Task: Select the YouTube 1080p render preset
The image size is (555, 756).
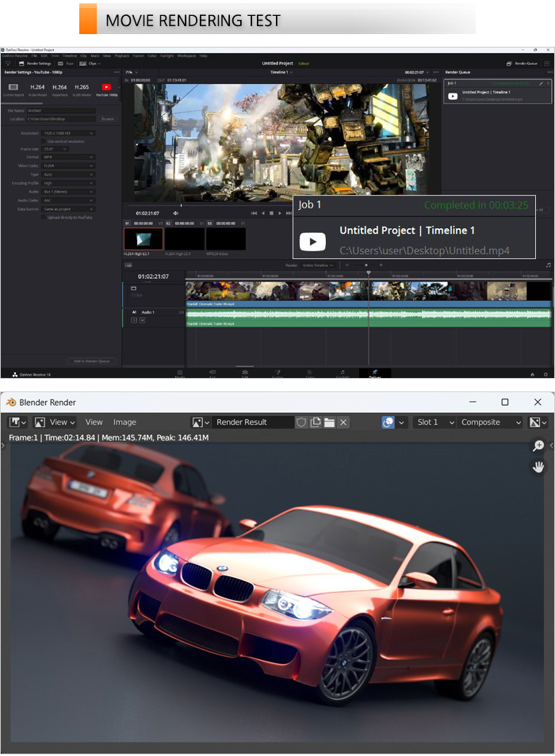Action: coord(105,88)
